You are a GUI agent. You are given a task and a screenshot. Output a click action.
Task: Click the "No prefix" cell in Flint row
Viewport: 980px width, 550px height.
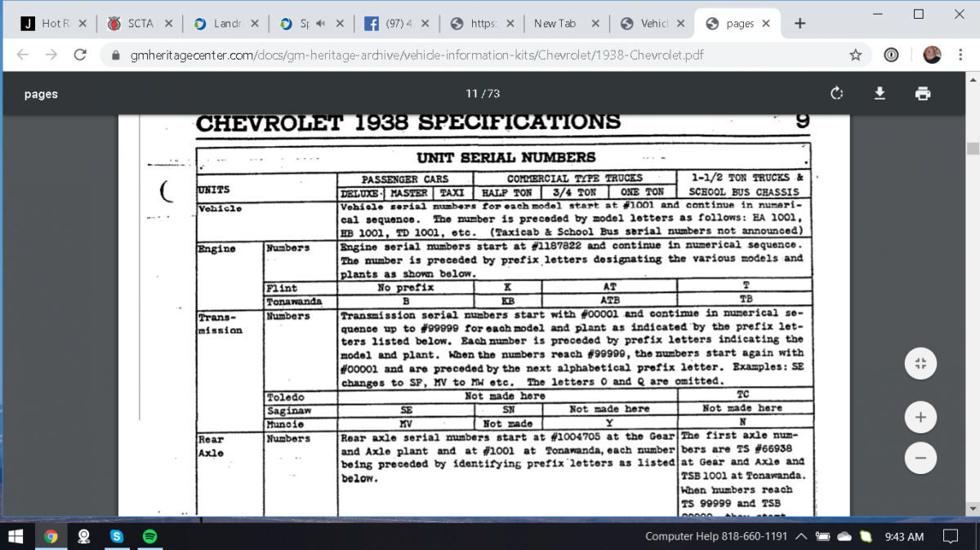(406, 287)
